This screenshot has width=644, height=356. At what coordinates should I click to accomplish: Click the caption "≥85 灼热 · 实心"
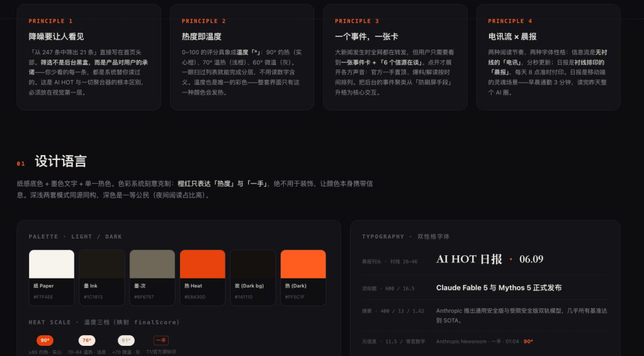[45, 352]
